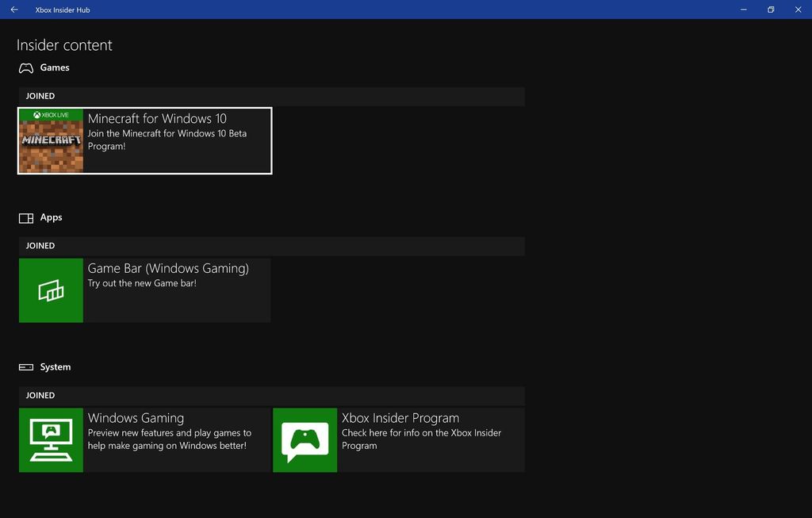
Task: Click the Xbox logo on the Xbox Insider Program tile
Action: [x=304, y=439]
